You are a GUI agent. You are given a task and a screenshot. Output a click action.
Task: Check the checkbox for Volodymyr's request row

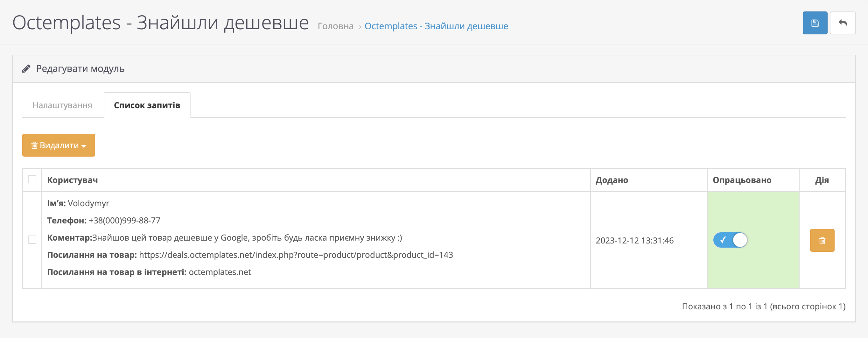[32, 240]
